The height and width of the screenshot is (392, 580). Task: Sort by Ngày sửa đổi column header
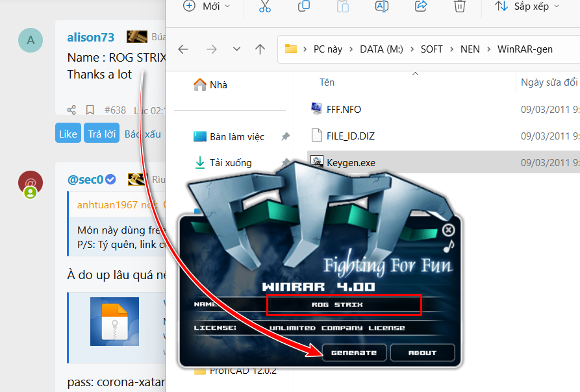[x=549, y=82]
